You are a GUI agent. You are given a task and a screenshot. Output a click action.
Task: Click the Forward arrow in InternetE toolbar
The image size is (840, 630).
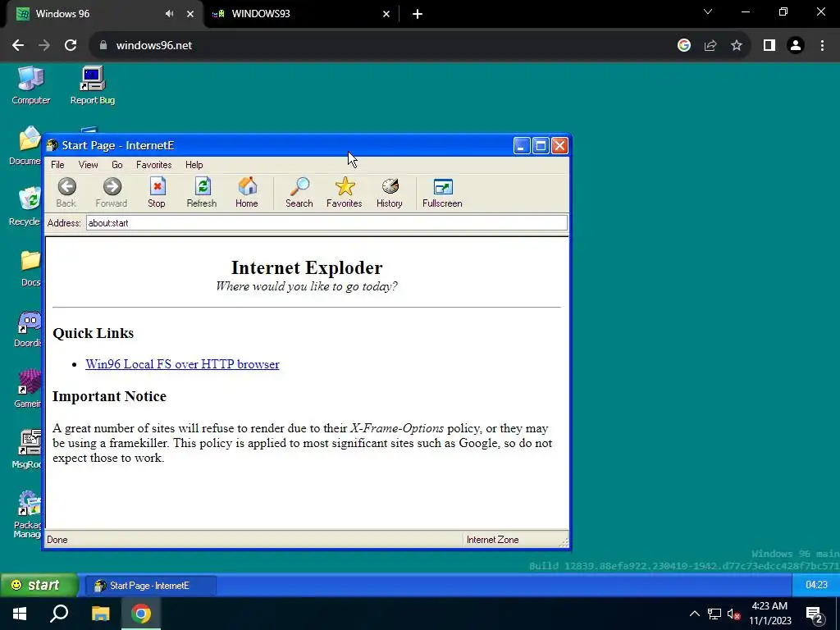coord(112,192)
